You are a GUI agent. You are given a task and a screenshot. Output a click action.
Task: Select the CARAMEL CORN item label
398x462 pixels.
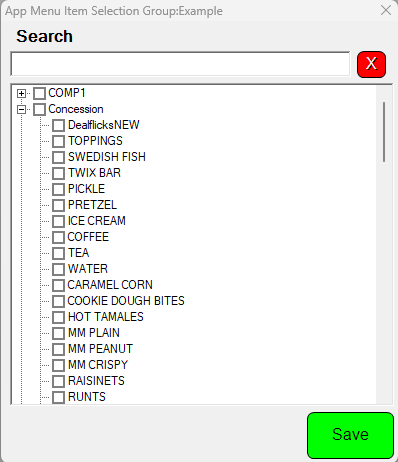click(110, 285)
